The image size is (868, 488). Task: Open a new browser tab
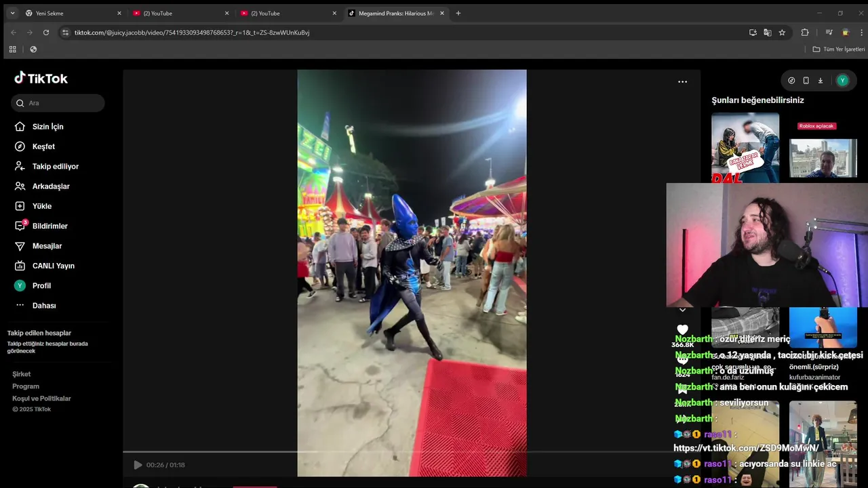click(458, 13)
